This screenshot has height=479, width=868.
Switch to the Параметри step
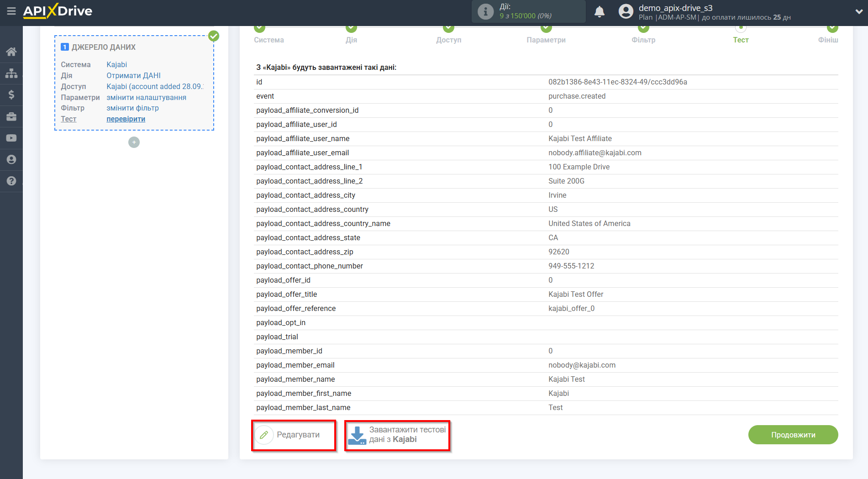[546, 40]
